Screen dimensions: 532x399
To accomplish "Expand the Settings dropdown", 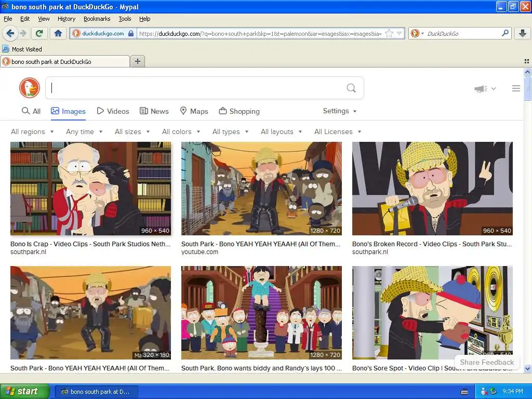I will tap(340, 111).
